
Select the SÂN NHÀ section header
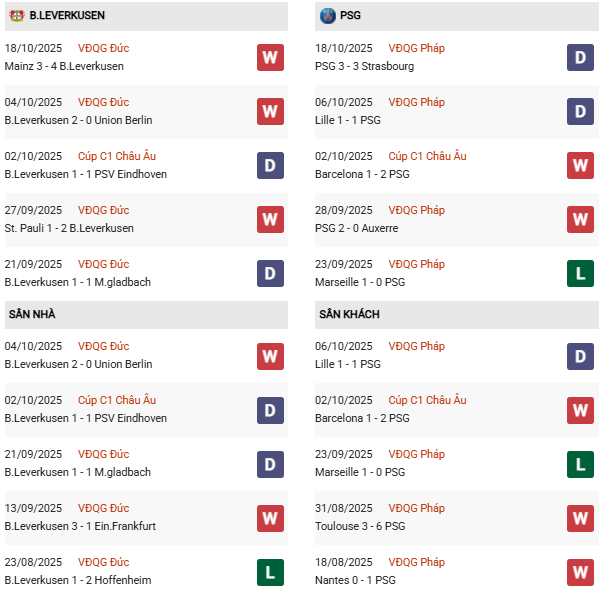click(x=32, y=314)
